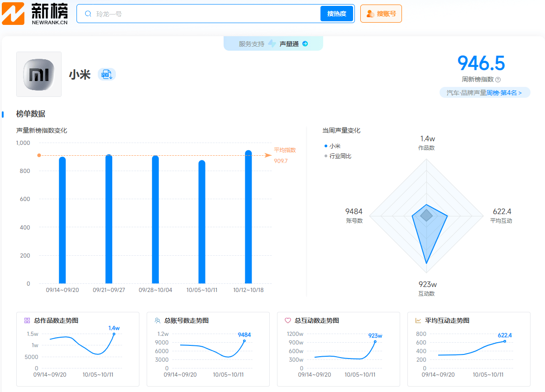Type in the 玲龙一号 search field

(204, 14)
